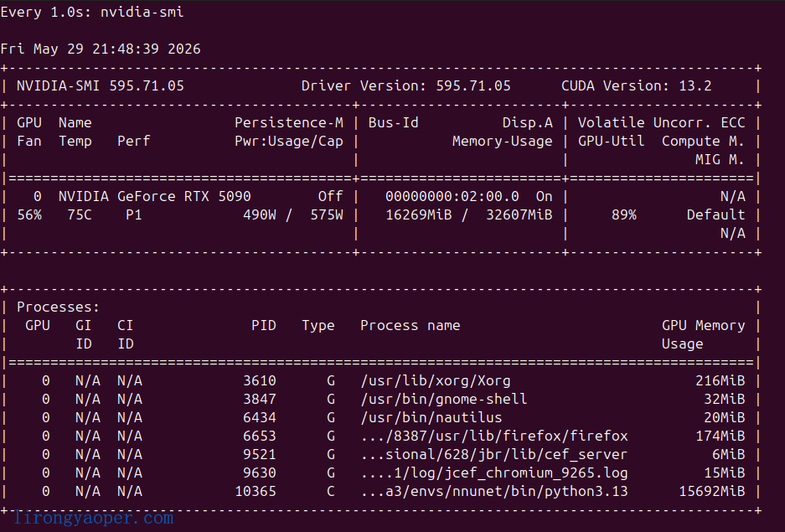
Task: Click the total memory value '32607MiB'
Action: coord(519,214)
